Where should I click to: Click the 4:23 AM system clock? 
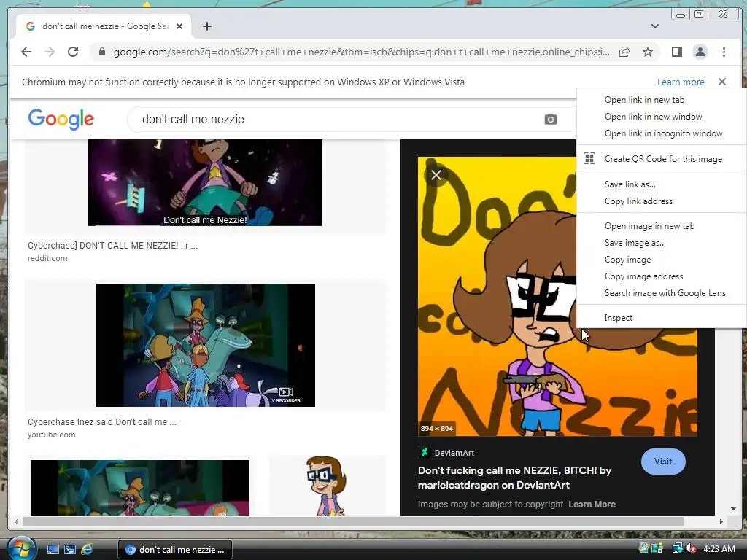[x=719, y=548]
